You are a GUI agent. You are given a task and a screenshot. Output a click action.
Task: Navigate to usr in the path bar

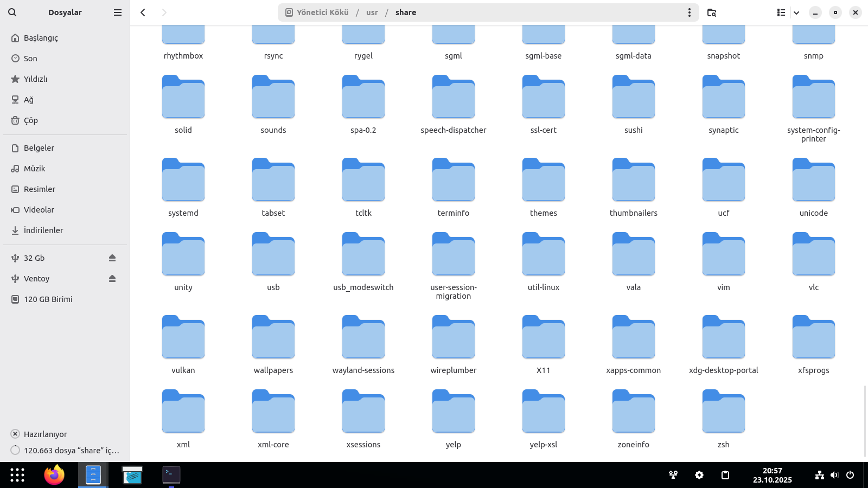coord(372,12)
